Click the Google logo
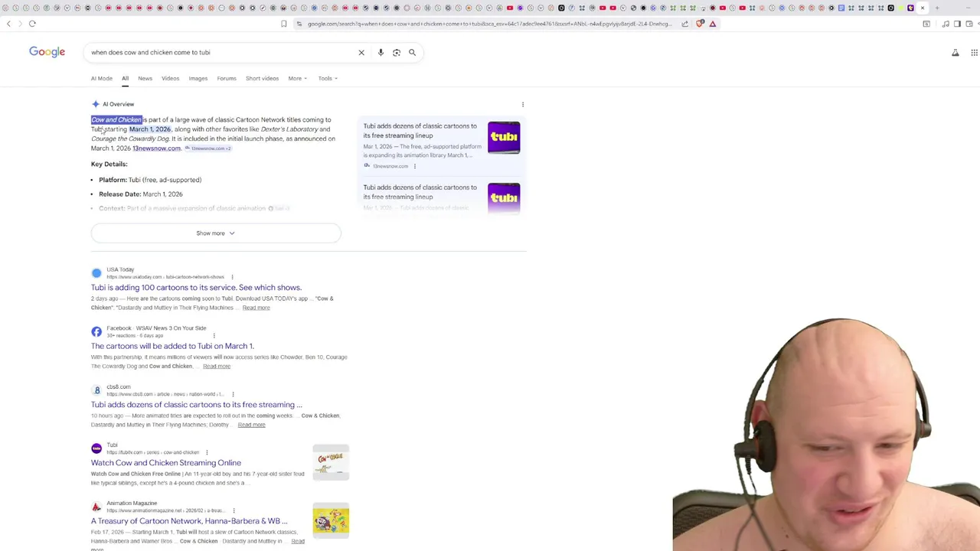 point(47,51)
